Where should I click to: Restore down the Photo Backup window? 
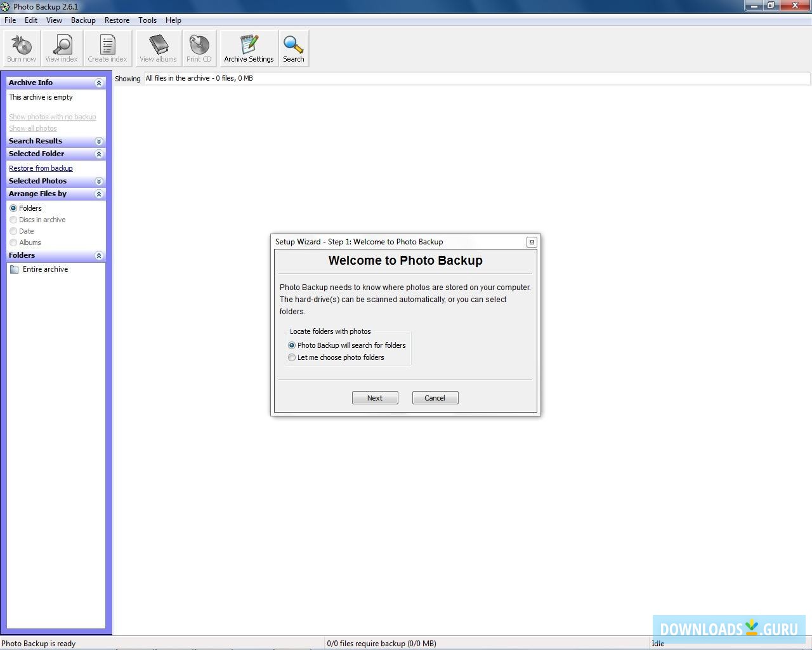point(771,6)
